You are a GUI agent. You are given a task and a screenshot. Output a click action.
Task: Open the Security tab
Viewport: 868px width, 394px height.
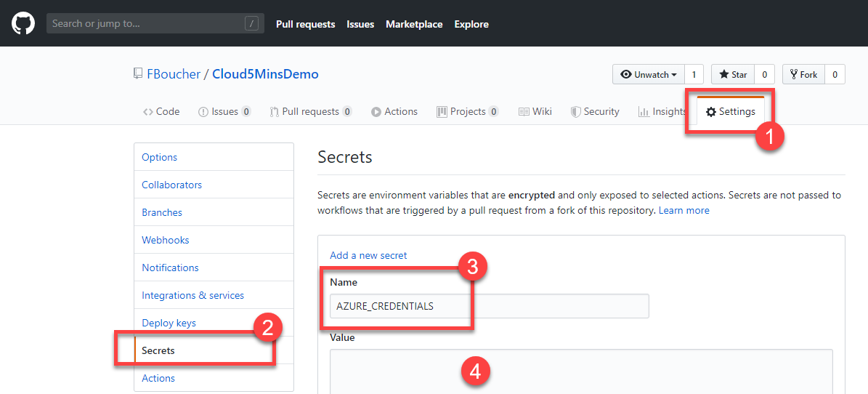[x=595, y=111]
